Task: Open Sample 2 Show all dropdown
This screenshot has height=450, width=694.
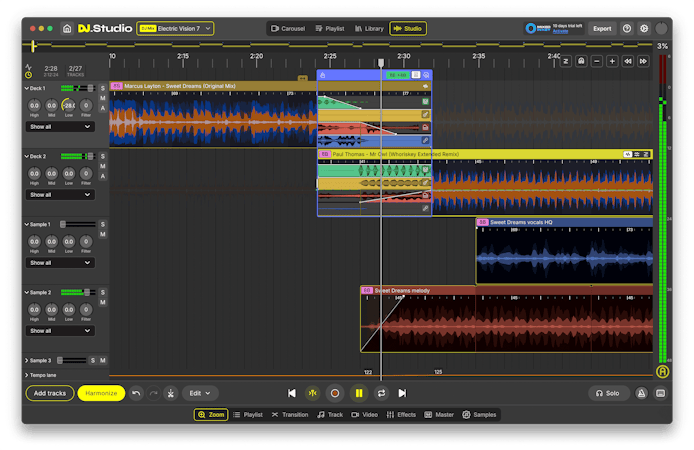Action: point(60,331)
